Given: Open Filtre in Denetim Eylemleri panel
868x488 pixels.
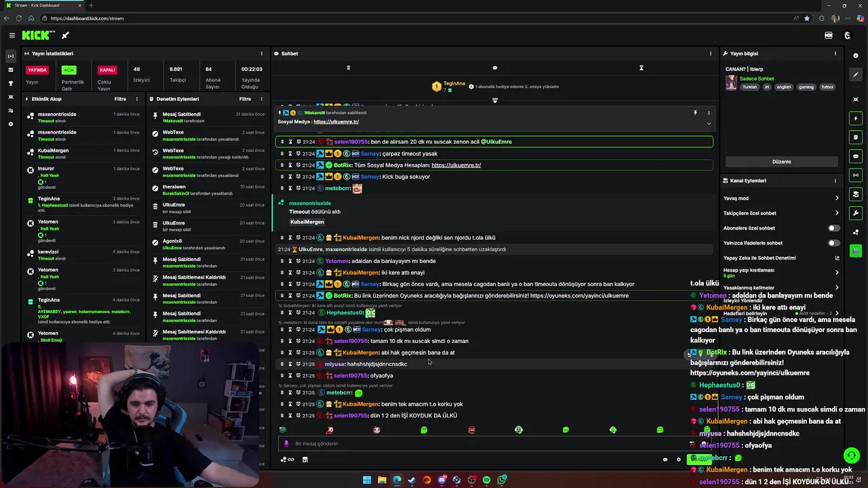Looking at the screenshot, I should click(x=245, y=99).
